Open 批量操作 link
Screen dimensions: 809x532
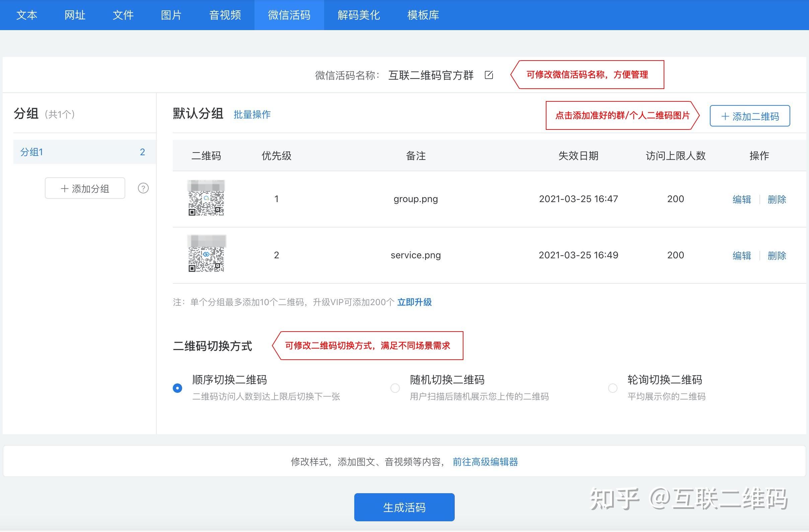pos(252,114)
